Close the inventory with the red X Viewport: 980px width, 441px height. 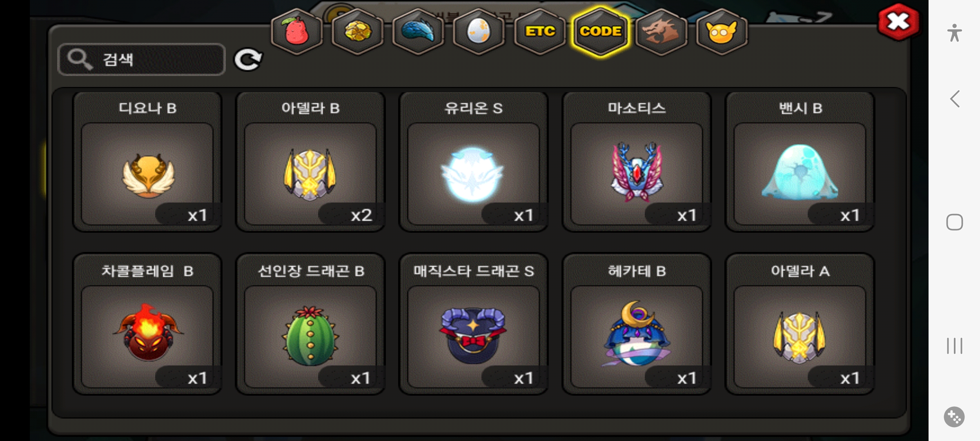click(x=898, y=22)
